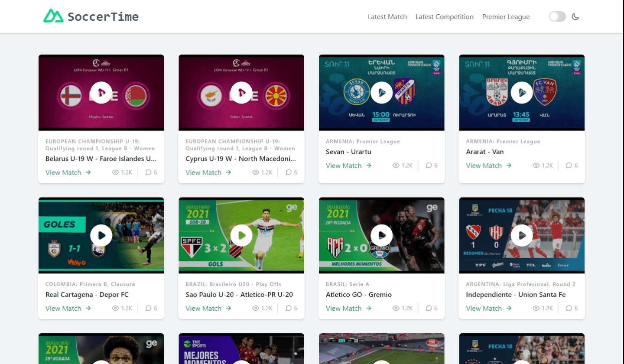The image size is (624, 364).
Task: Play the Real Cartagena - Depor FC video
Action: coord(101,235)
